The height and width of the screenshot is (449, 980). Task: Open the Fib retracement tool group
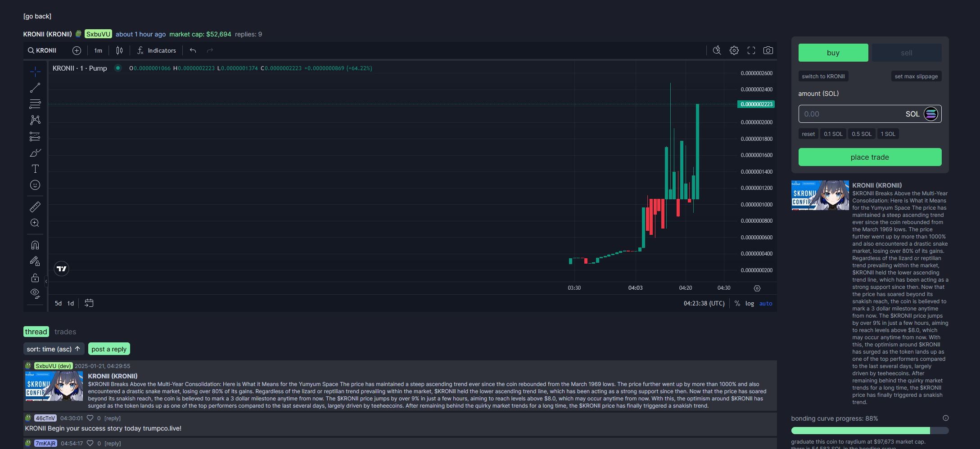coord(35,104)
